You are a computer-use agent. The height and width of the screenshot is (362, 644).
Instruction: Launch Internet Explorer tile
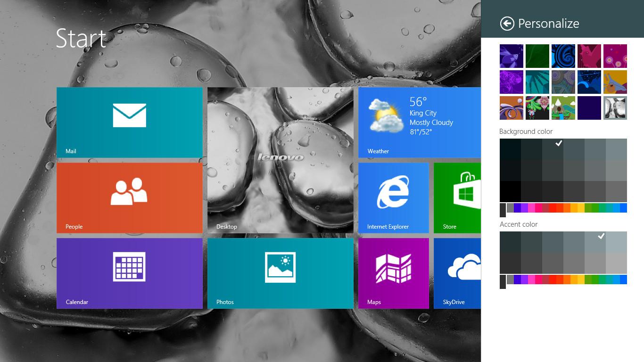(x=394, y=198)
